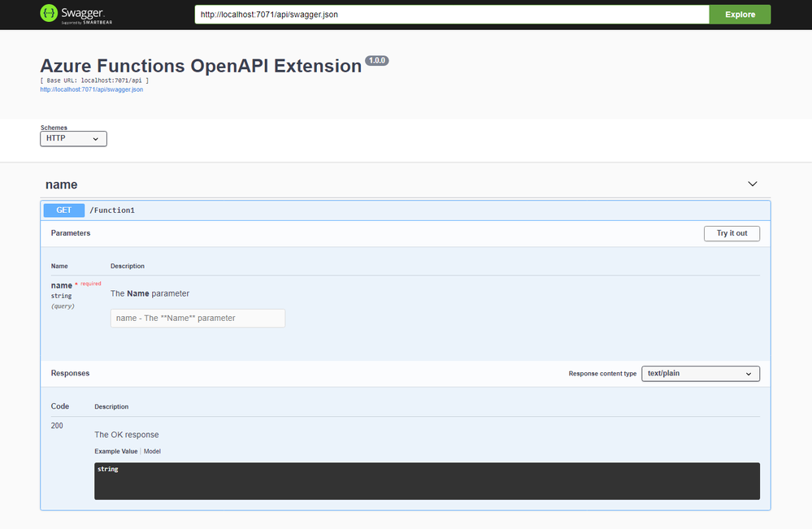Open the Response content type dropdown
Image resolution: width=812 pixels, height=529 pixels.
700,374
